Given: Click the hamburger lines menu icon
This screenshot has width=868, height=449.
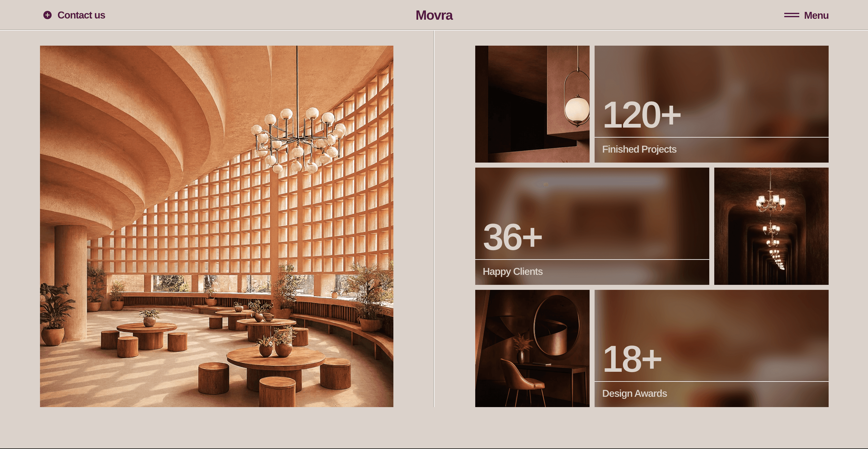Looking at the screenshot, I should pyautogui.click(x=791, y=15).
